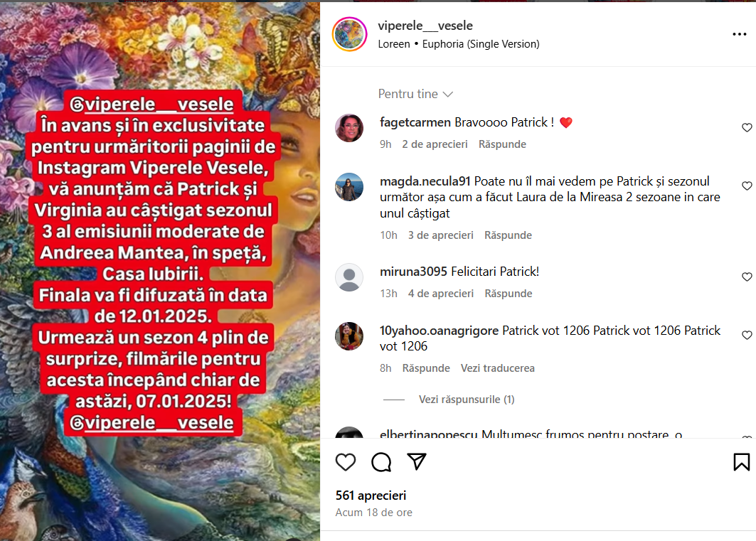Open the viperele__vesele username link
The height and width of the screenshot is (541, 756).
pos(425,26)
